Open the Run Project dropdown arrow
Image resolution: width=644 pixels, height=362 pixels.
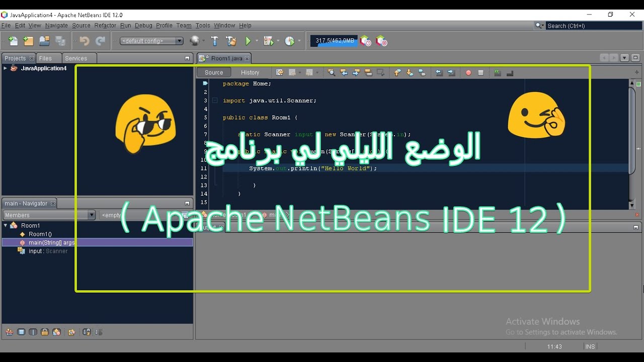(257, 41)
